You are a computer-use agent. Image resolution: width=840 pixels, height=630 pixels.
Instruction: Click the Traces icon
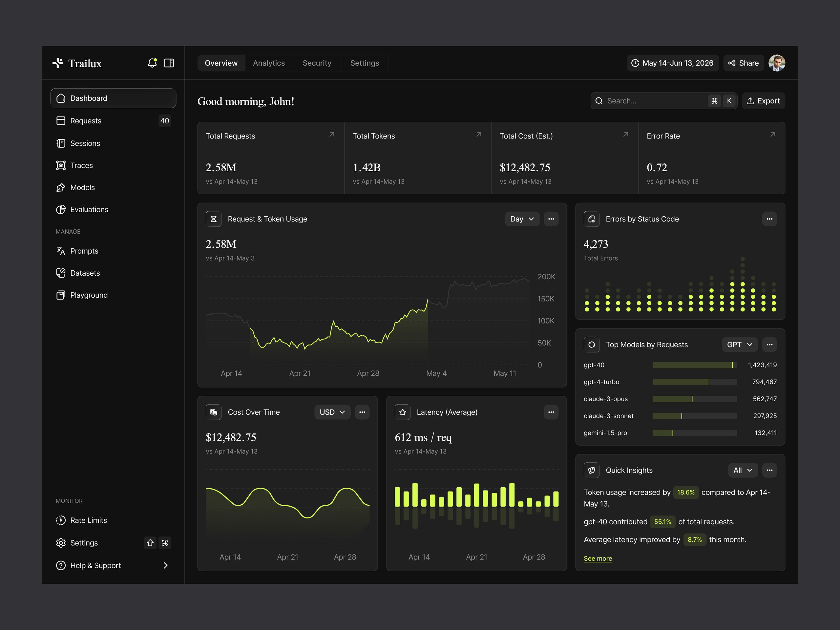click(61, 166)
